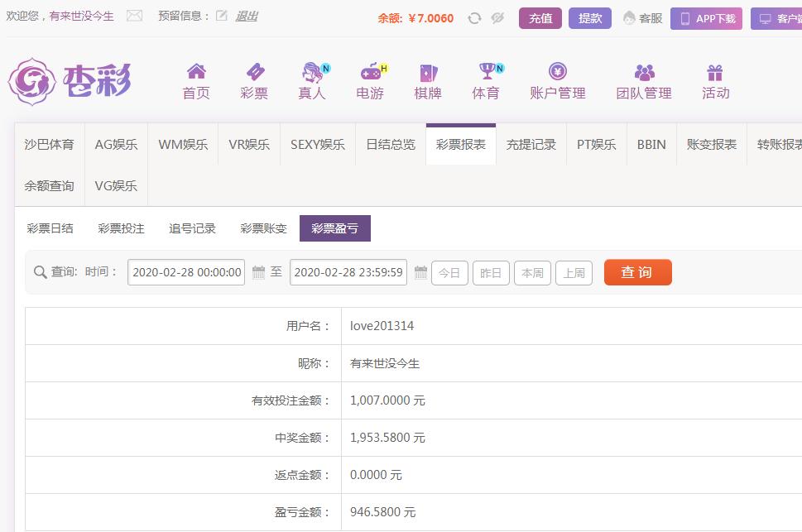This screenshot has width=802, height=532.
Task: Click the start time input field
Action: tap(186, 272)
